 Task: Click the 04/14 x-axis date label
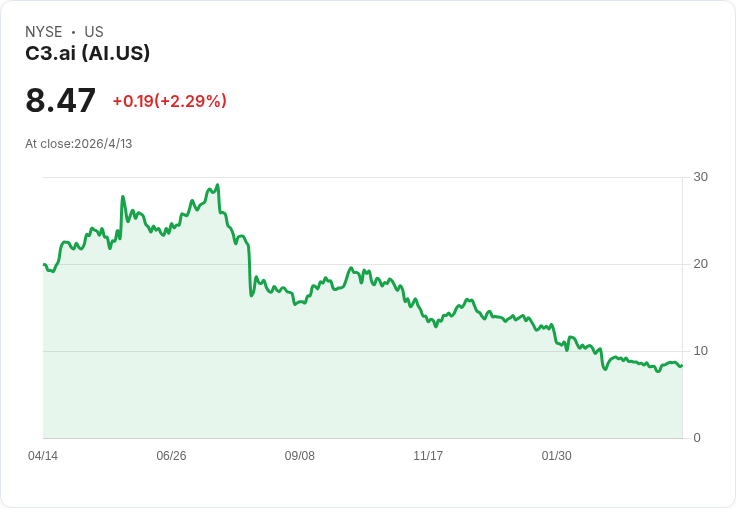[x=43, y=456]
